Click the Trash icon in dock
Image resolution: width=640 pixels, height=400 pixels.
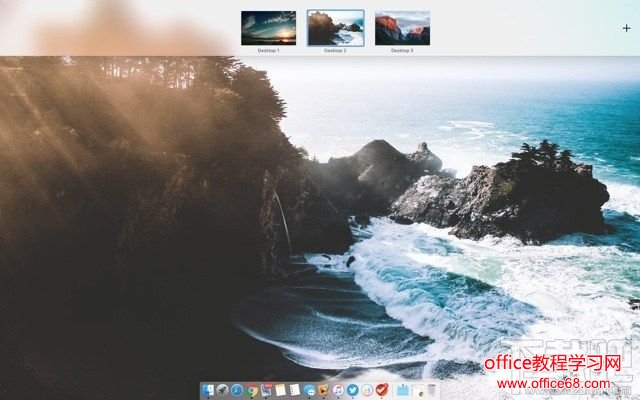(x=432, y=390)
